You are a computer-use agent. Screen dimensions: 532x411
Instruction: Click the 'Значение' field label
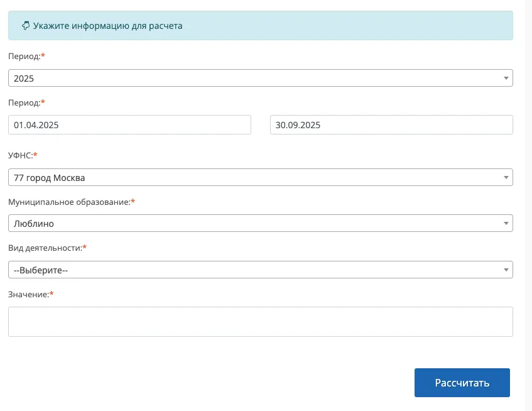28,294
